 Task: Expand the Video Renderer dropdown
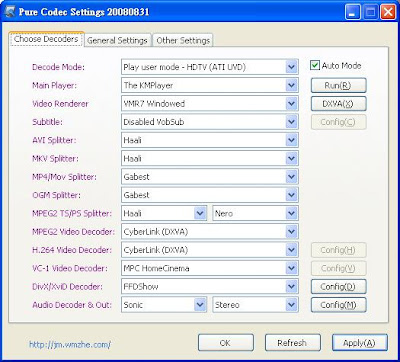[210, 104]
